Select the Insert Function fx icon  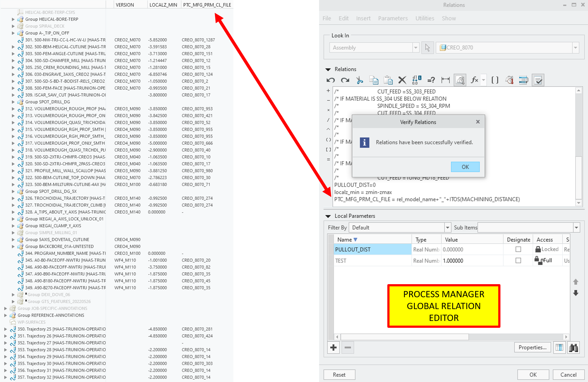(475, 80)
